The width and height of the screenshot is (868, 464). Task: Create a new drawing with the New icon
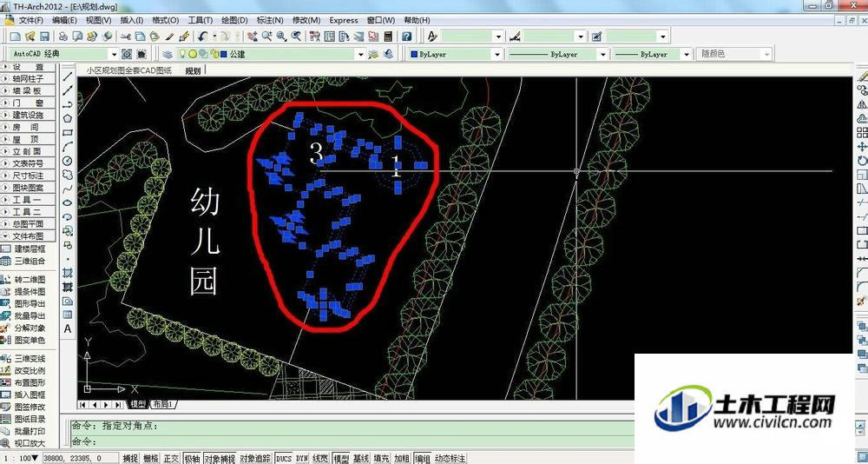point(16,36)
